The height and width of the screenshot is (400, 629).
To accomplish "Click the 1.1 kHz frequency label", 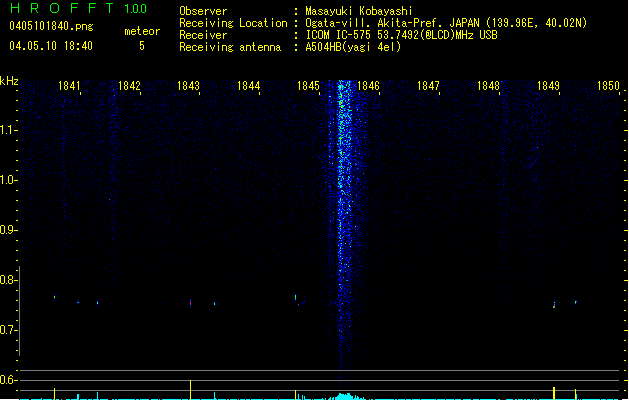I will [7, 130].
